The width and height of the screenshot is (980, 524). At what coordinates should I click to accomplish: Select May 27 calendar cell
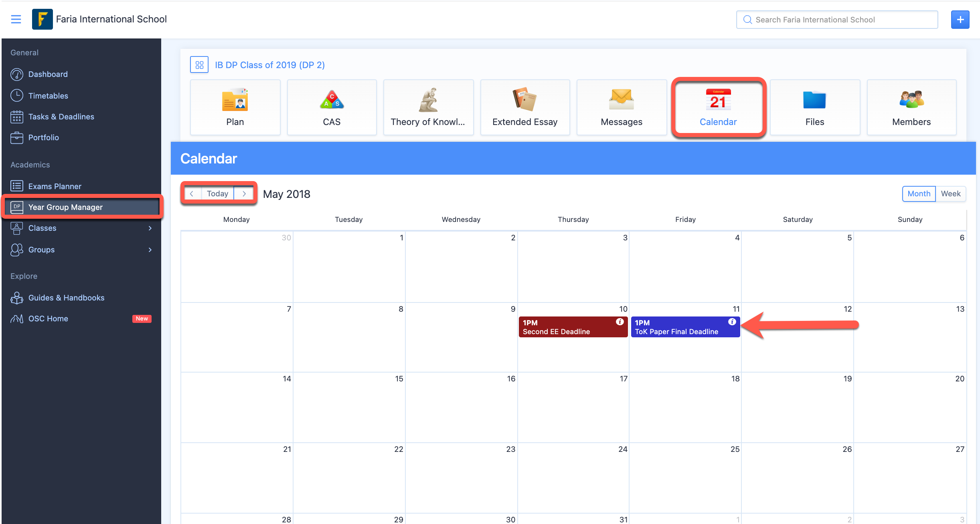pyautogui.click(x=910, y=478)
